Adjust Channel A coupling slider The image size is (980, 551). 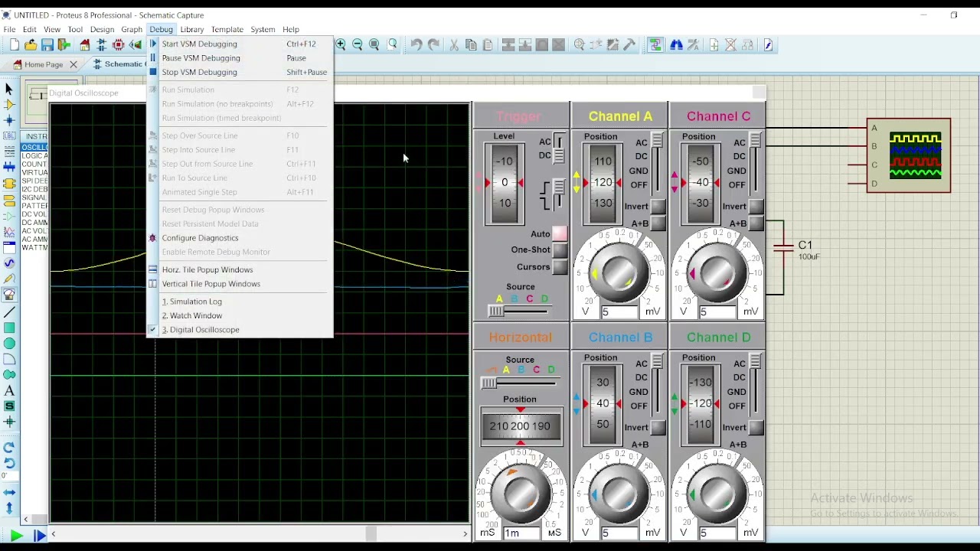(658, 142)
